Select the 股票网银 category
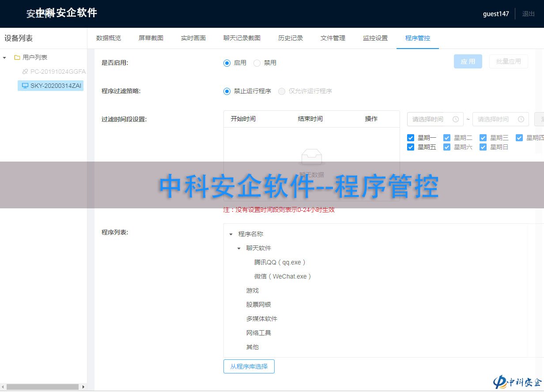544x392 pixels. click(259, 305)
